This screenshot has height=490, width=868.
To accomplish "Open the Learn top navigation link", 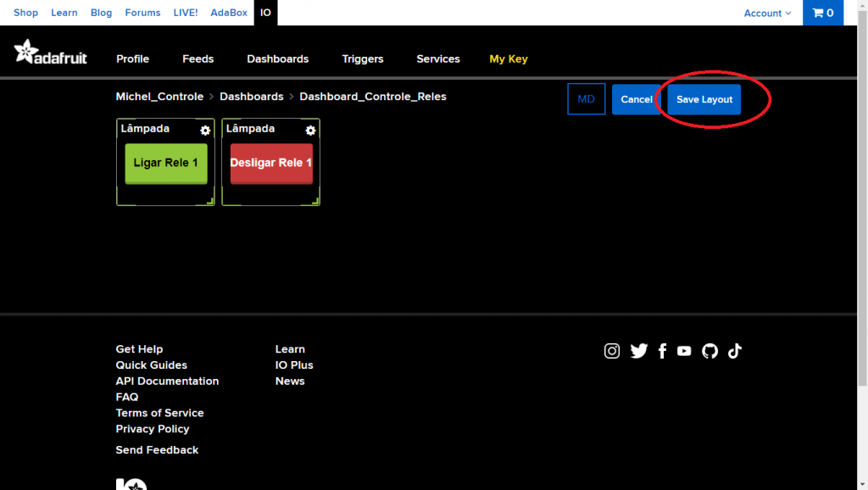I will (64, 13).
